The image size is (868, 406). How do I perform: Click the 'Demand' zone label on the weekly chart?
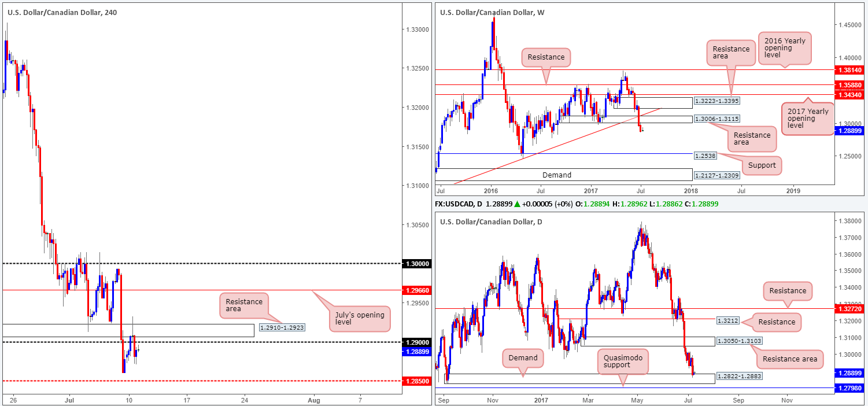[x=557, y=175]
